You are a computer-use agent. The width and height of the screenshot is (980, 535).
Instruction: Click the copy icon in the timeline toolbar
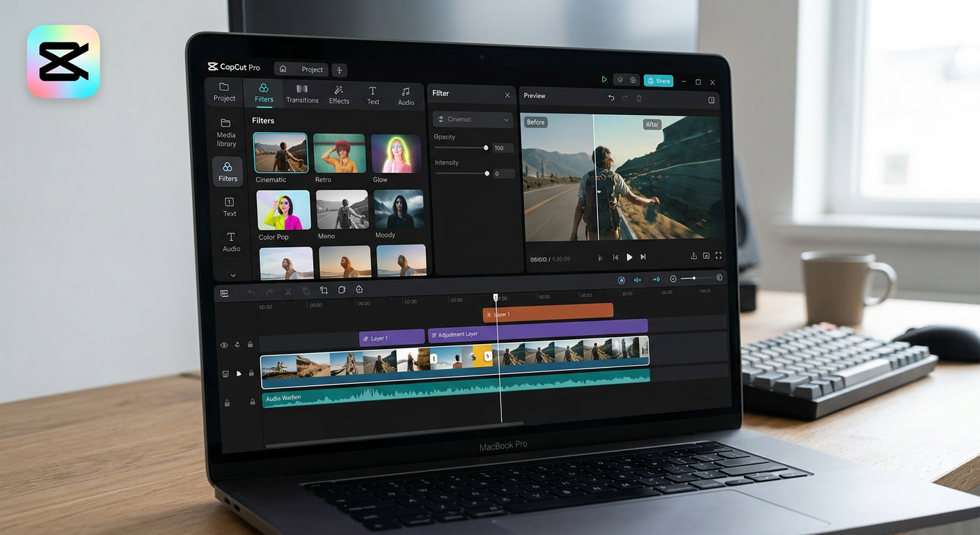[306, 290]
